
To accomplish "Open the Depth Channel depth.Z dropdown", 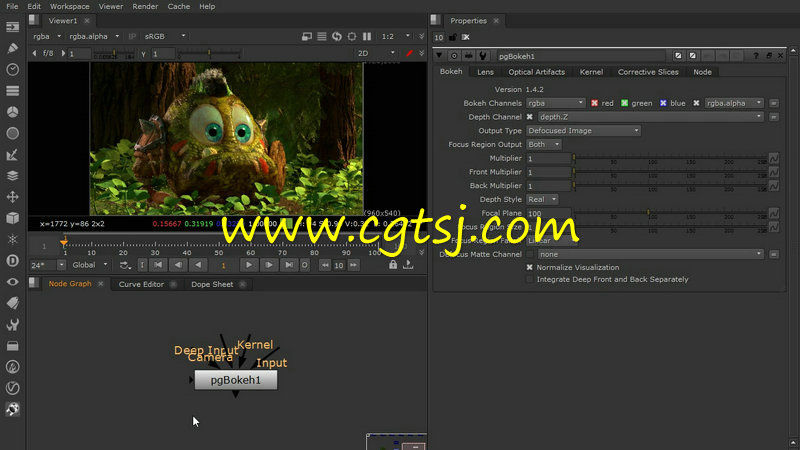I will [651, 117].
